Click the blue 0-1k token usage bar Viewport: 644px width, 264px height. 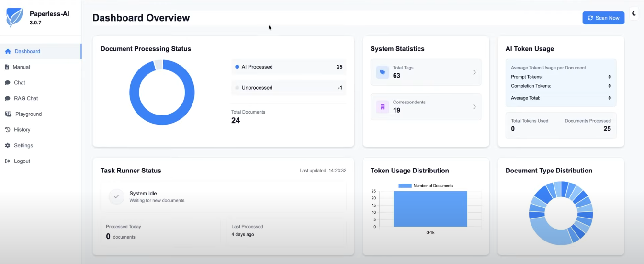point(430,209)
